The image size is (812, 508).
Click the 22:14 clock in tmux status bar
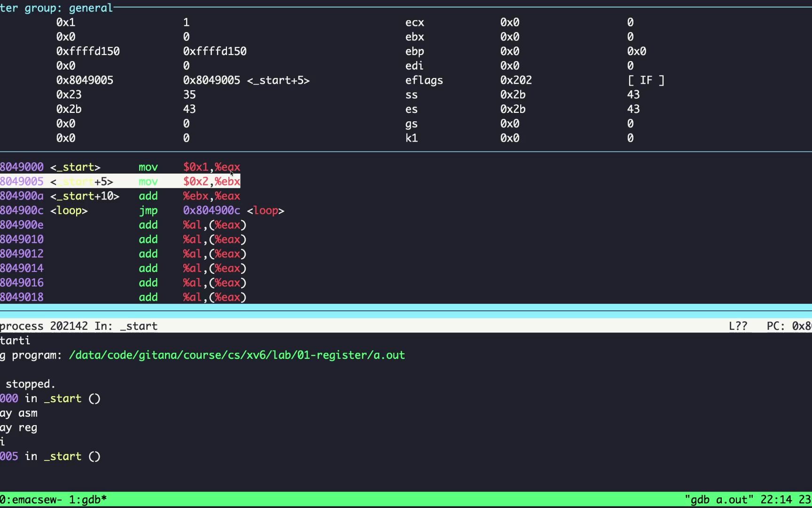coord(776,500)
